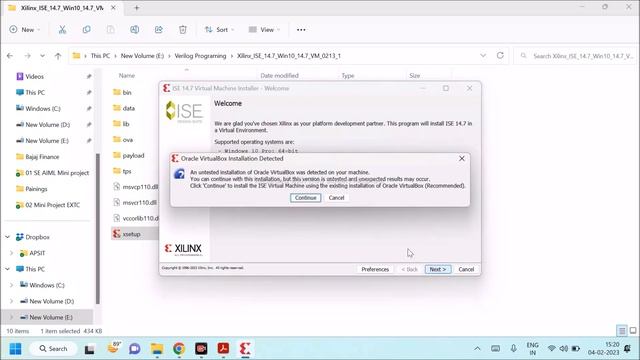This screenshot has width=640, height=360.
Task: Click the Copy icon in Explorer toolbar
Action: (x=86, y=29)
